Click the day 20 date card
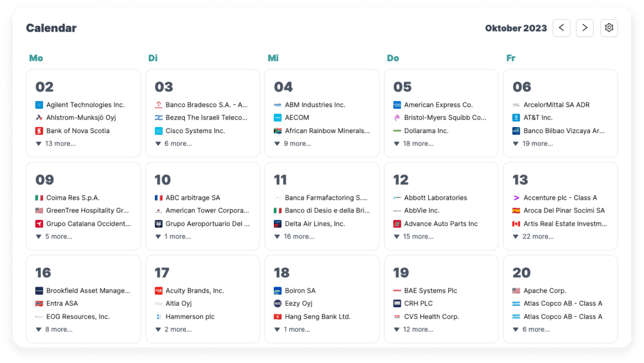The height and width of the screenshot is (363, 644). (x=560, y=274)
